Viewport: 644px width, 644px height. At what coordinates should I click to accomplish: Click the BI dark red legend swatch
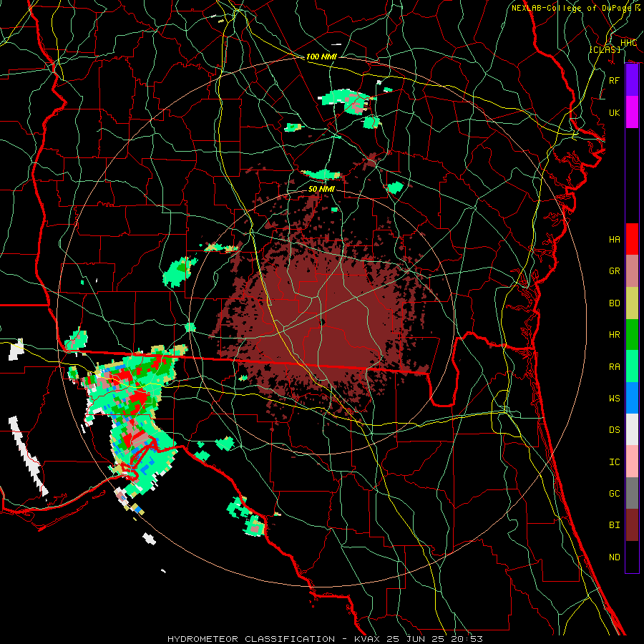tap(632, 525)
